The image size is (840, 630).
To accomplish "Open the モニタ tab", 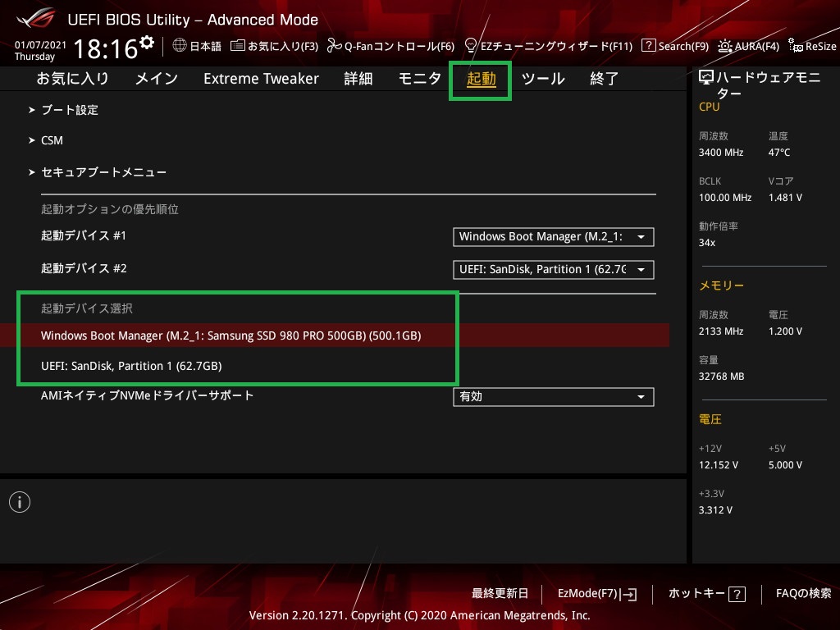I will click(419, 79).
